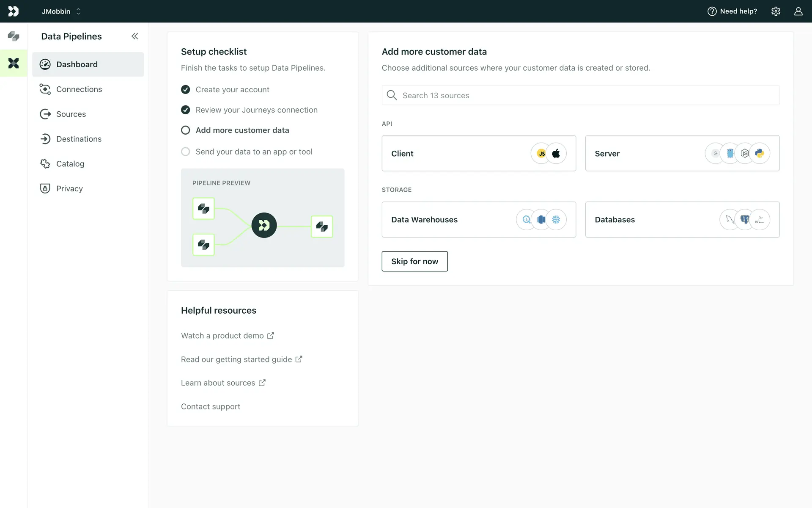Click the Search 13 sources field

pyautogui.click(x=580, y=95)
